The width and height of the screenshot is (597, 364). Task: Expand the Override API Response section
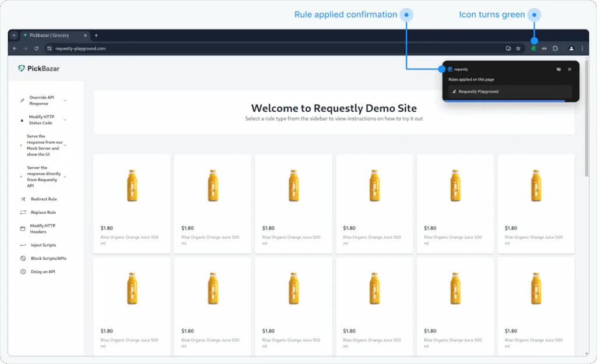(x=65, y=101)
